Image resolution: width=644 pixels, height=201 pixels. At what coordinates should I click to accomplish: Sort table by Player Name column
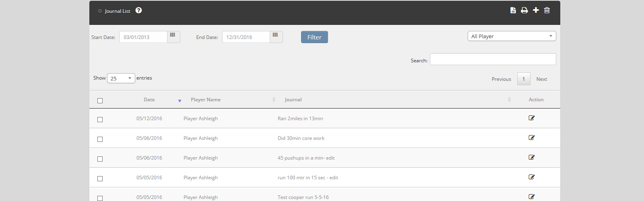tap(206, 100)
